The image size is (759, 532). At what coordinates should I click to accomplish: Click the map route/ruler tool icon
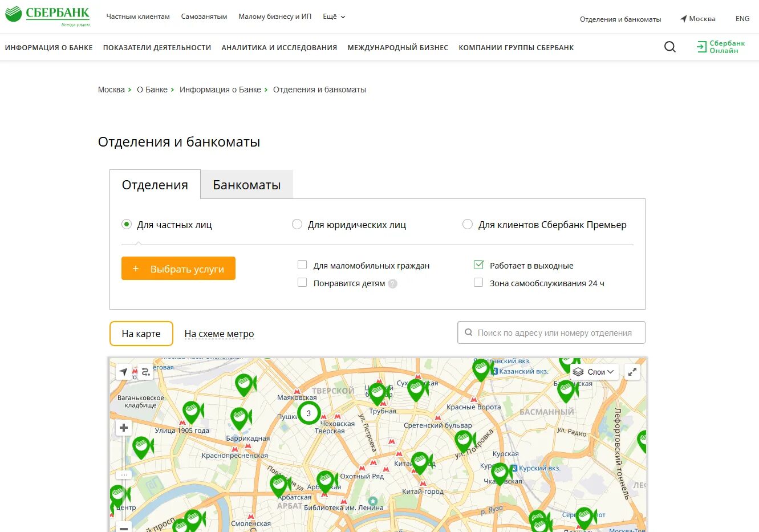coord(146,372)
